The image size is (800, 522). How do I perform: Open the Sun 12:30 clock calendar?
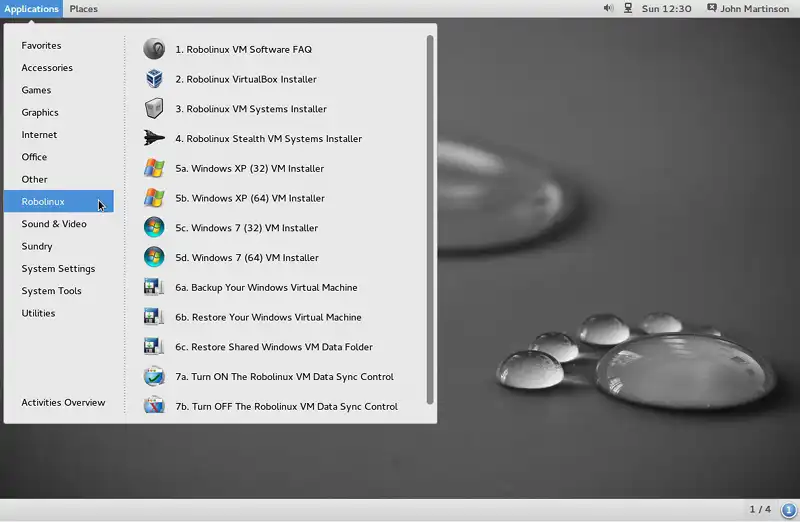click(666, 9)
